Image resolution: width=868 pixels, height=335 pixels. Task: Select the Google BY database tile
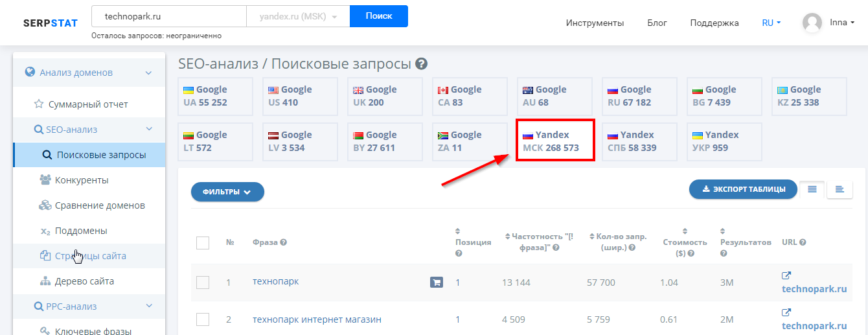click(x=385, y=142)
